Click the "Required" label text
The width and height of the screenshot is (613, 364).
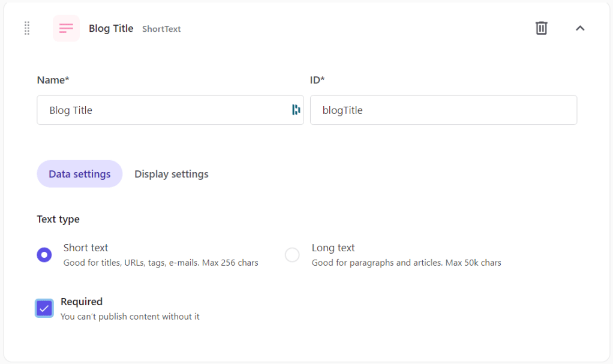coord(82,302)
